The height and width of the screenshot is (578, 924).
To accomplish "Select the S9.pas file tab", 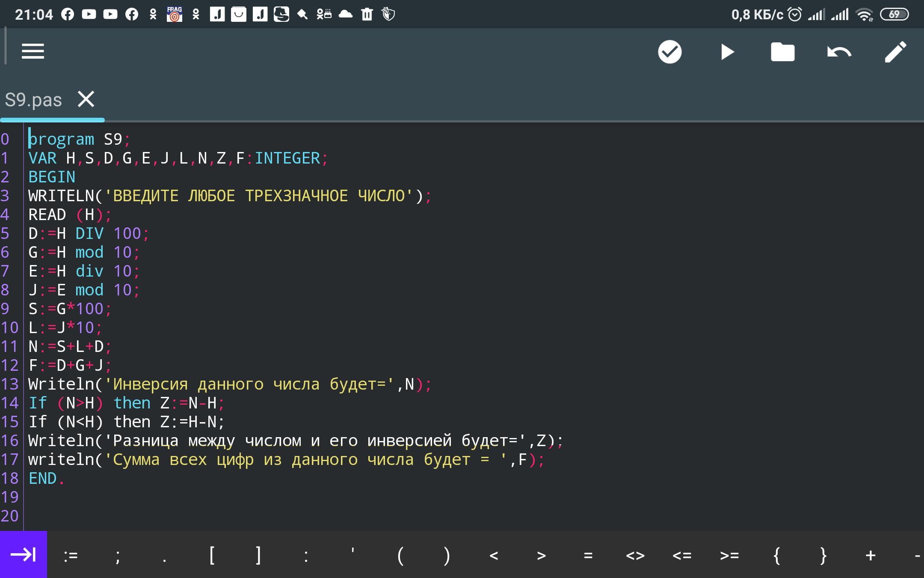I will click(x=33, y=100).
